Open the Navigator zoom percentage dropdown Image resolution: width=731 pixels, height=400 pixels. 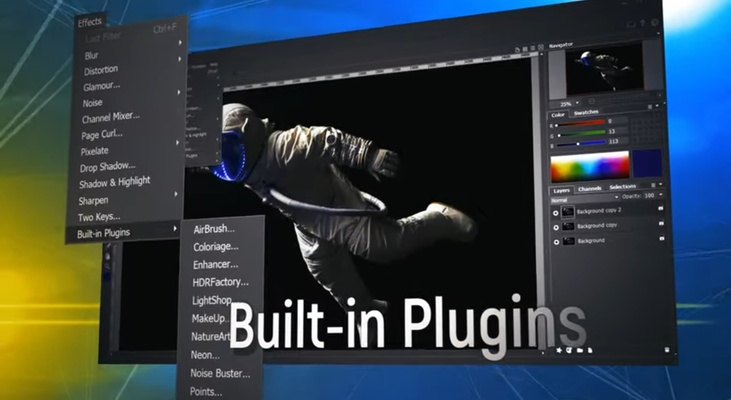click(x=566, y=104)
